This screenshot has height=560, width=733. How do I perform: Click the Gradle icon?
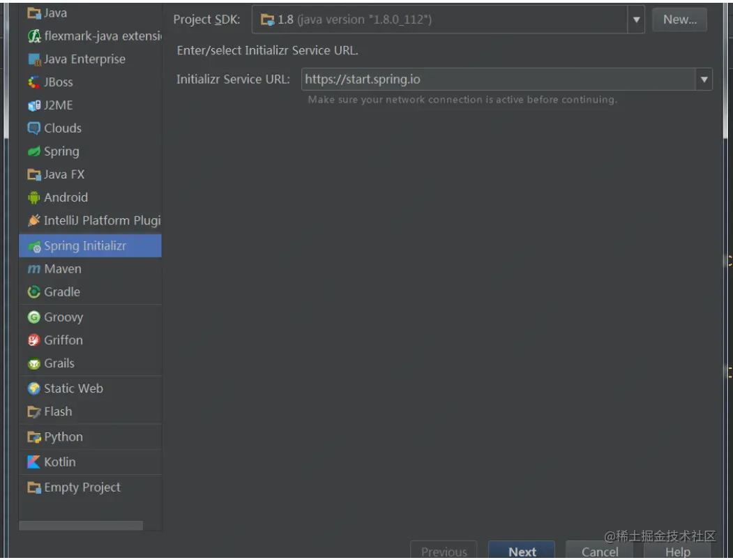click(34, 292)
